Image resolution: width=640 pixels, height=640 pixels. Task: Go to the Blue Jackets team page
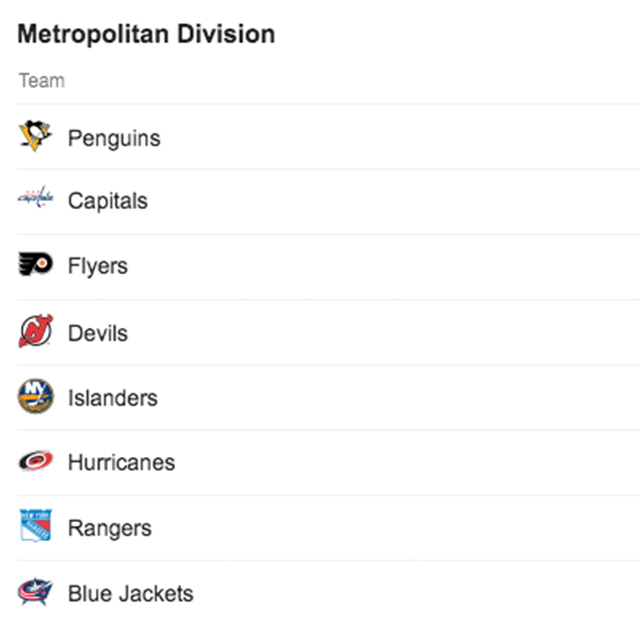click(130, 594)
